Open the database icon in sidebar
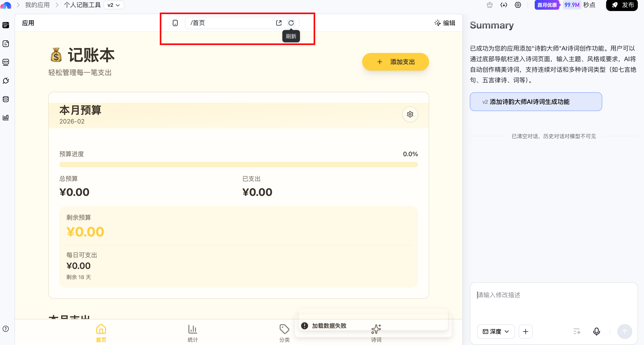The image size is (644, 345). point(6,99)
